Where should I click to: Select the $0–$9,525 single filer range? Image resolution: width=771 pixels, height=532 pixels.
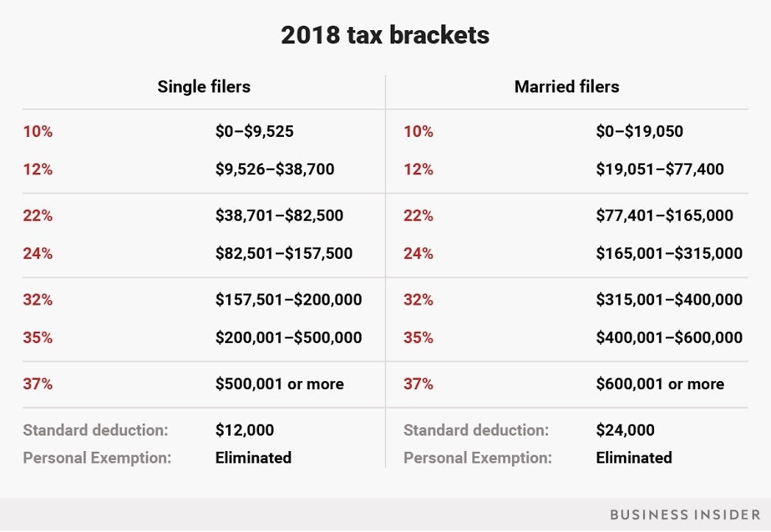[x=255, y=132]
